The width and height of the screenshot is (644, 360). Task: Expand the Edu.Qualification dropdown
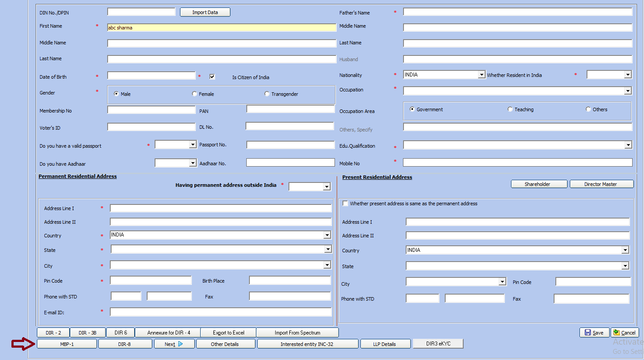click(628, 145)
